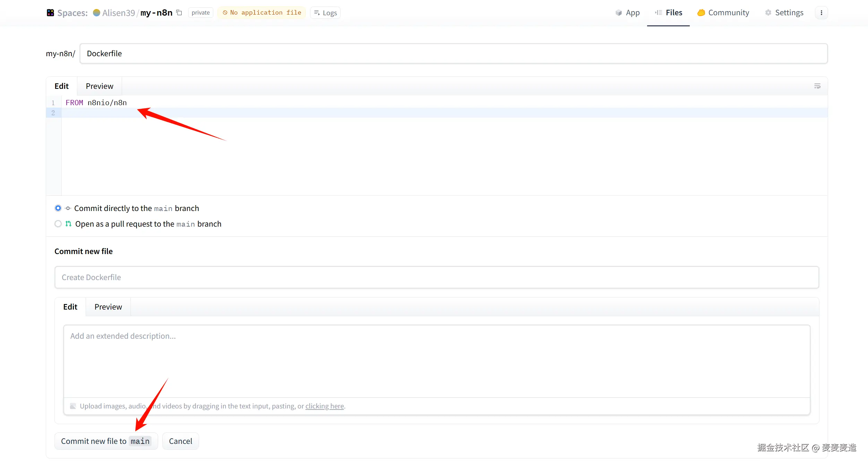Copy the my-n8n space name icon
The height and width of the screenshot is (464, 868).
(179, 13)
